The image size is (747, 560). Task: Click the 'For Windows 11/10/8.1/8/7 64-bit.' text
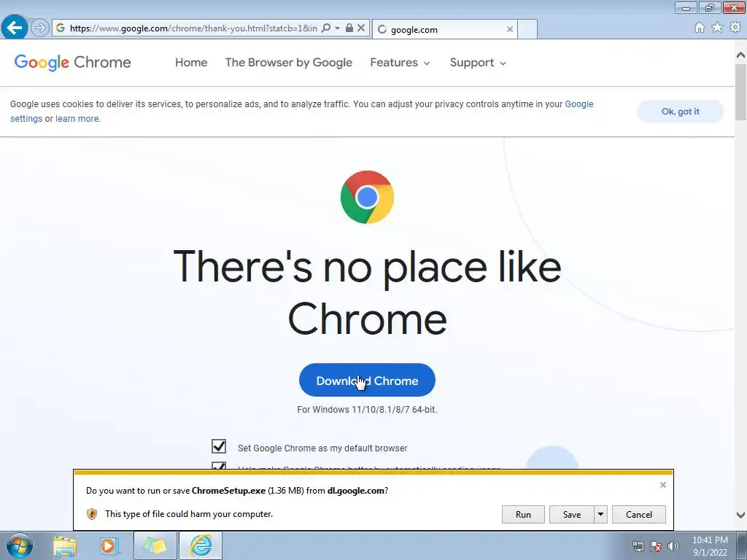(x=367, y=410)
